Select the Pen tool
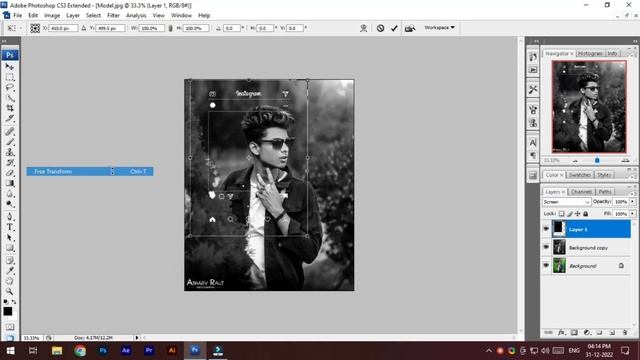The width and height of the screenshot is (640, 360). pos(9,216)
